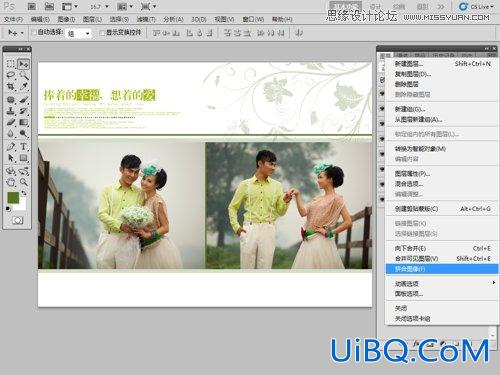Image resolution: width=500 pixels, height=375 pixels.
Task: Choose 向下合并(E) in panel menu
Action: coord(442,248)
